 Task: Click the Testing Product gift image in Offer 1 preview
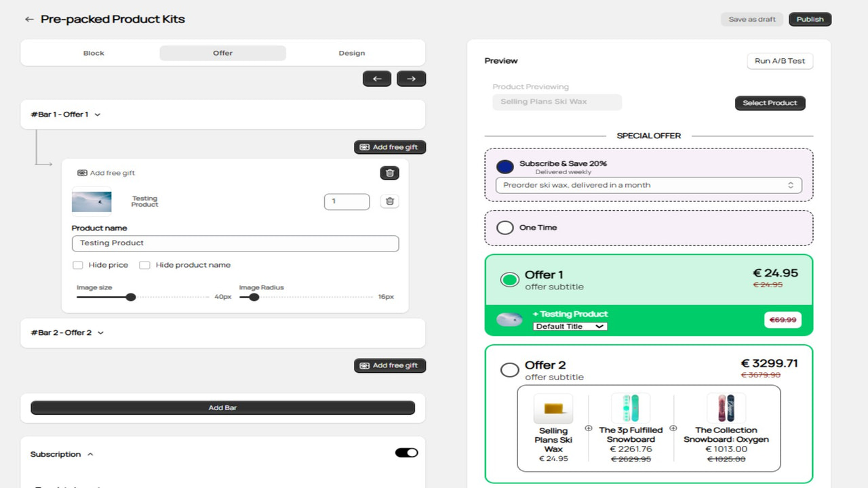pyautogui.click(x=509, y=320)
